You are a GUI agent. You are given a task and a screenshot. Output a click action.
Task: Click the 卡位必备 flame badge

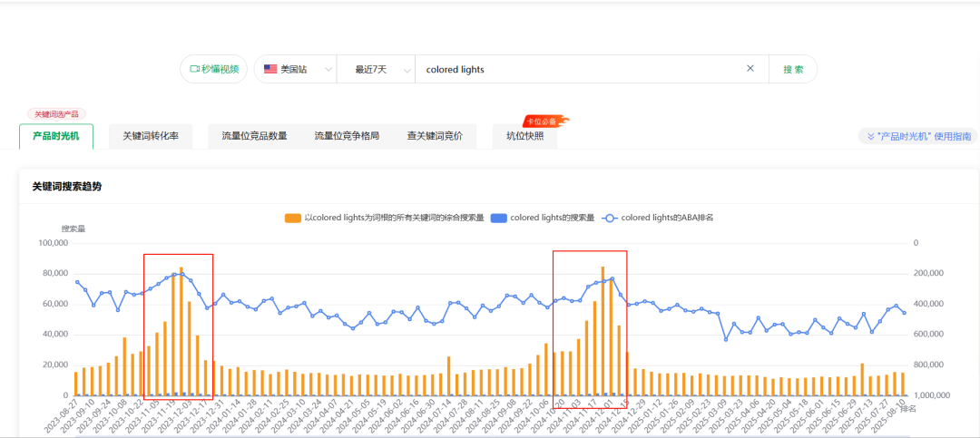[x=546, y=122]
